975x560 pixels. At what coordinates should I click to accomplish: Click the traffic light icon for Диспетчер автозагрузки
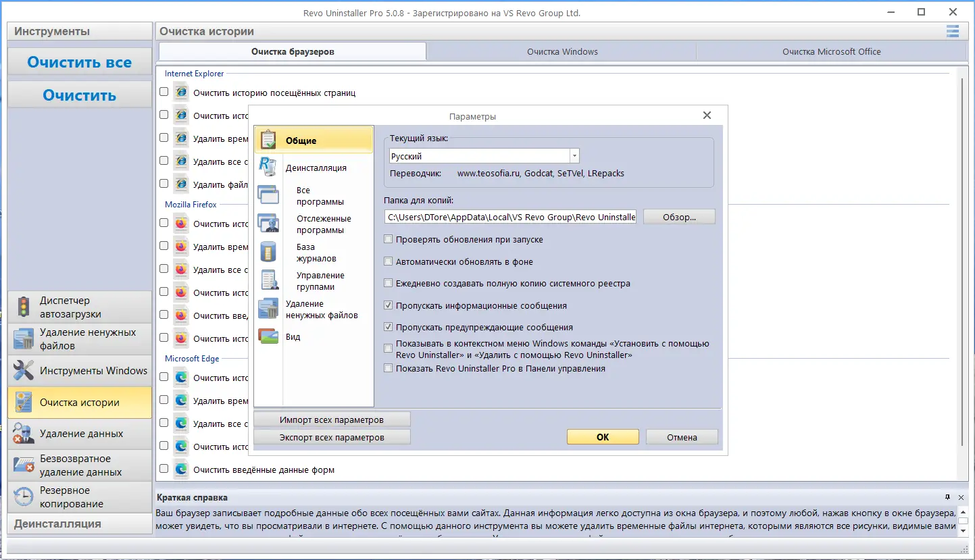pyautogui.click(x=24, y=307)
